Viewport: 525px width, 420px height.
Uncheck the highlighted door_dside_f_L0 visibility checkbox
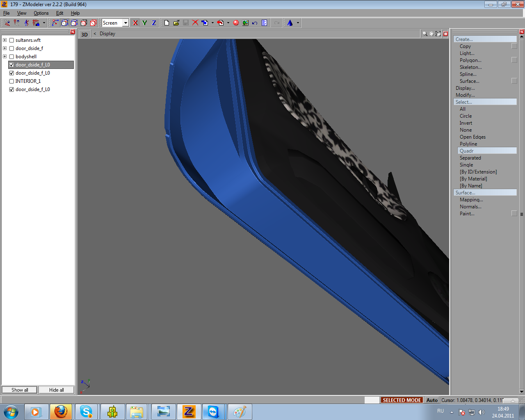pyautogui.click(x=11, y=65)
